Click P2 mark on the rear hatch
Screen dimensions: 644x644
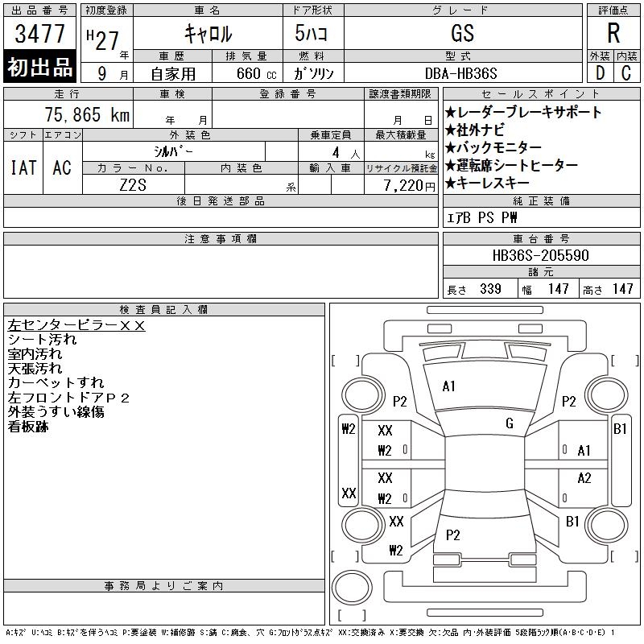coord(453,535)
